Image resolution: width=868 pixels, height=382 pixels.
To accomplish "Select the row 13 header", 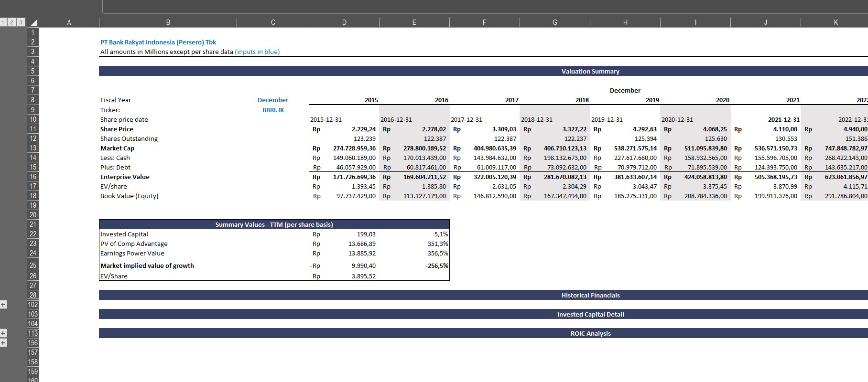I will click(33, 148).
